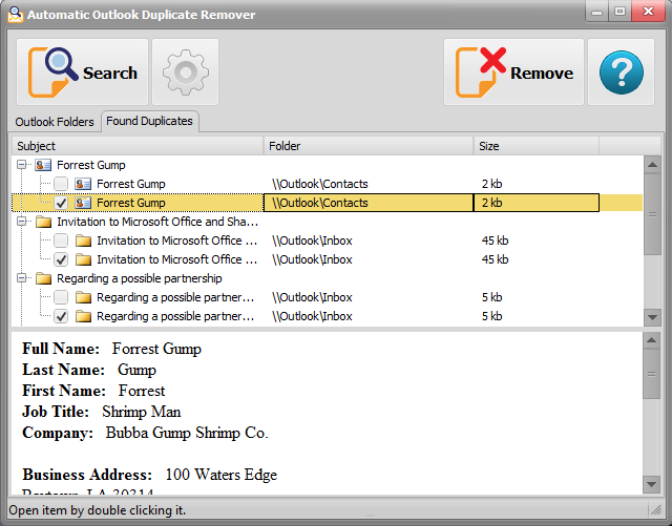Click folder icon of Invitation group header

[x=43, y=222]
